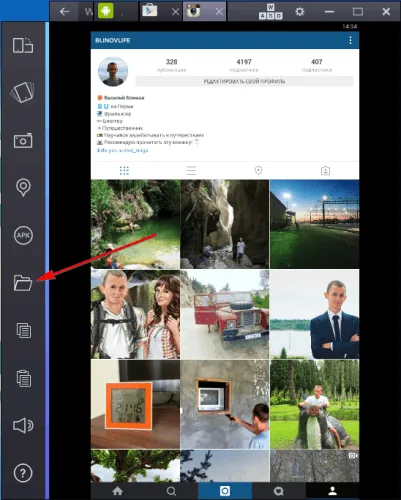The height and width of the screenshot is (500, 401).
Task: Open the orange thermometer clock photo
Action: (x=135, y=404)
